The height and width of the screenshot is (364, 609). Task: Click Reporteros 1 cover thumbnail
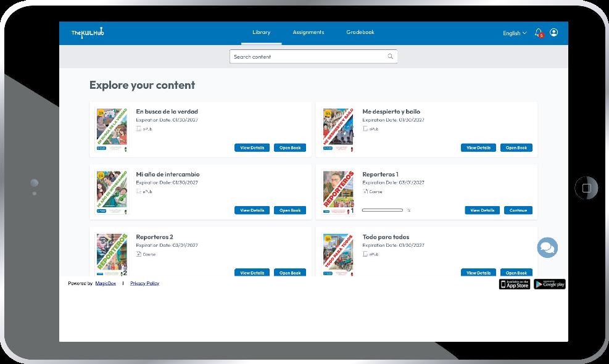click(338, 192)
